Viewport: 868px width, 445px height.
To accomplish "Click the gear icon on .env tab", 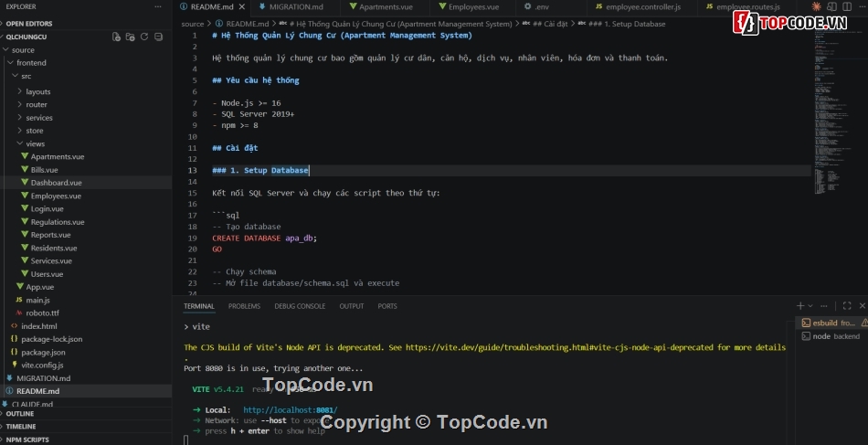I will [x=527, y=6].
